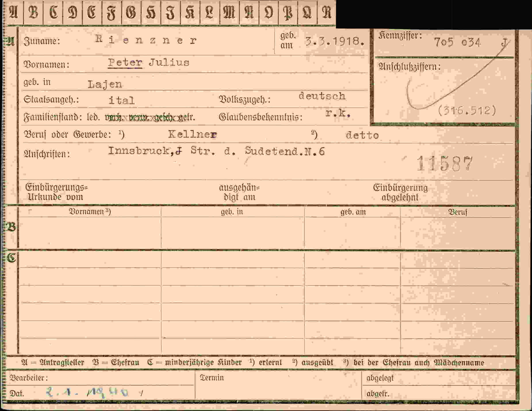Select the letter D index tab

(x=73, y=12)
